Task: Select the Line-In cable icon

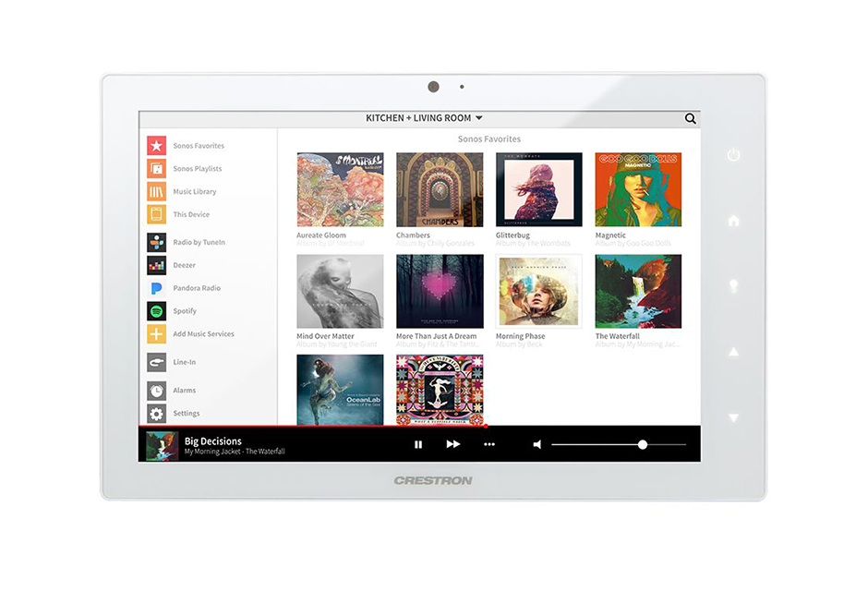Action: click(x=157, y=363)
